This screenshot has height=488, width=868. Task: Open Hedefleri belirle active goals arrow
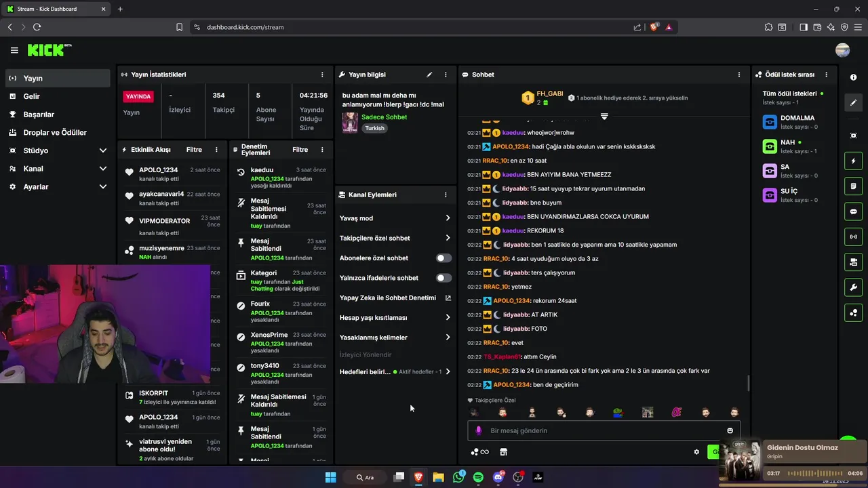[448, 371]
